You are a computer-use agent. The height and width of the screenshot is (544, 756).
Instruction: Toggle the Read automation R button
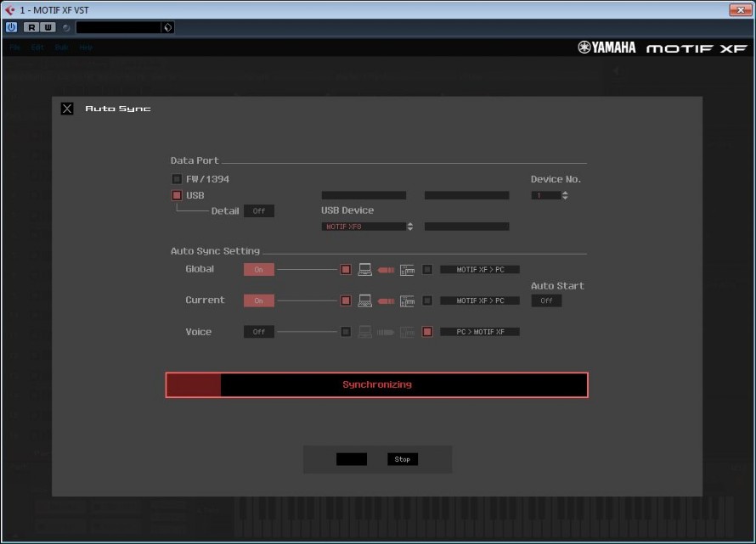click(32, 27)
